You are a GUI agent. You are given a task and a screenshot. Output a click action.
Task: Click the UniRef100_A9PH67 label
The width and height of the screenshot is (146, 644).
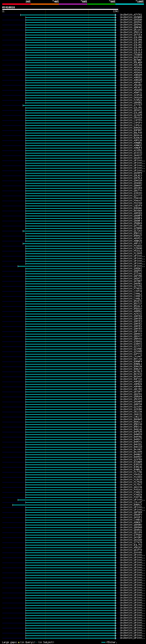pyautogui.click(x=131, y=82)
